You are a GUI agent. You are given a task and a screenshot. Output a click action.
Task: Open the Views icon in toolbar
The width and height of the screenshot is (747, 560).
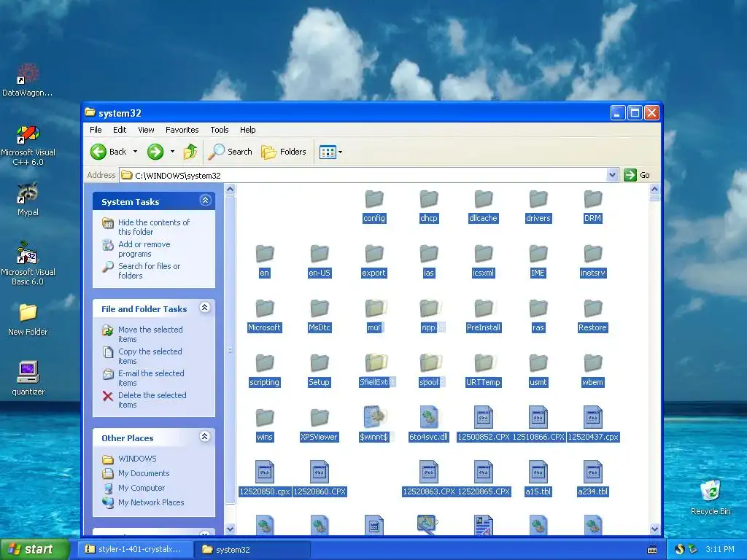328,152
